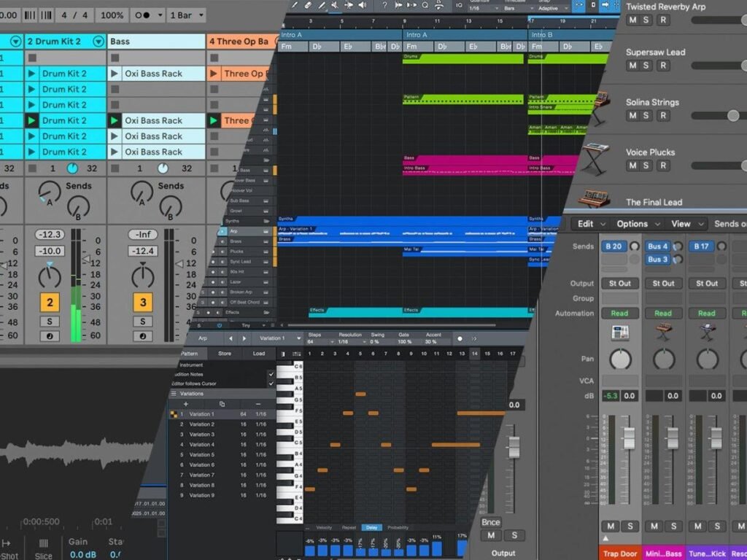Go to next variation with right arrow

pyautogui.click(x=244, y=338)
